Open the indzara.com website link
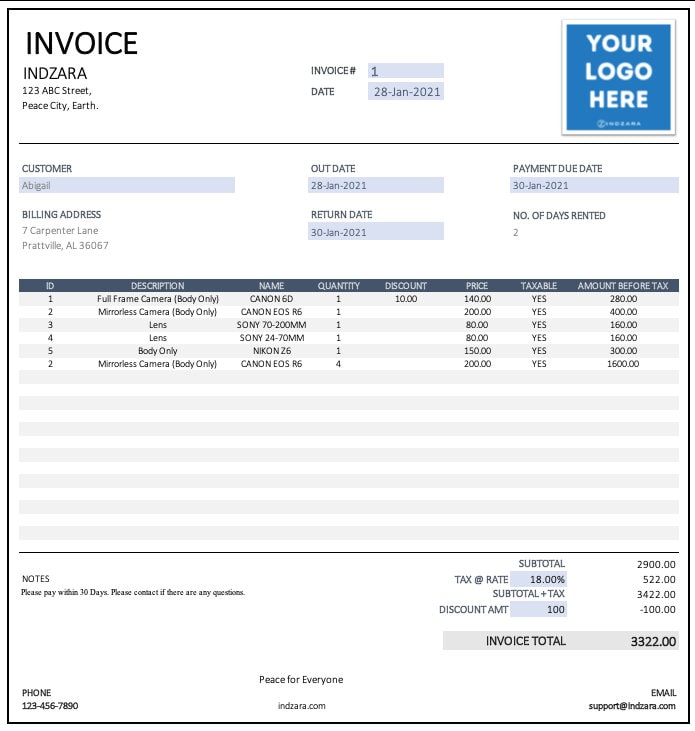This screenshot has width=695, height=731. click(x=302, y=705)
